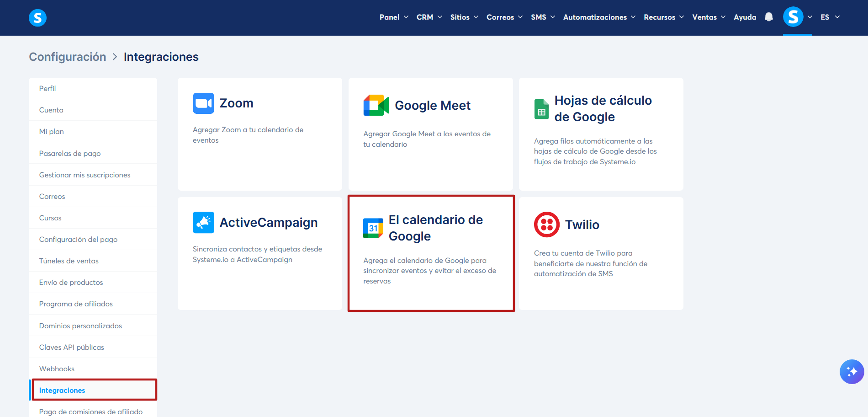Open the Google Meet integration title
This screenshot has width=868, height=417.
point(433,106)
